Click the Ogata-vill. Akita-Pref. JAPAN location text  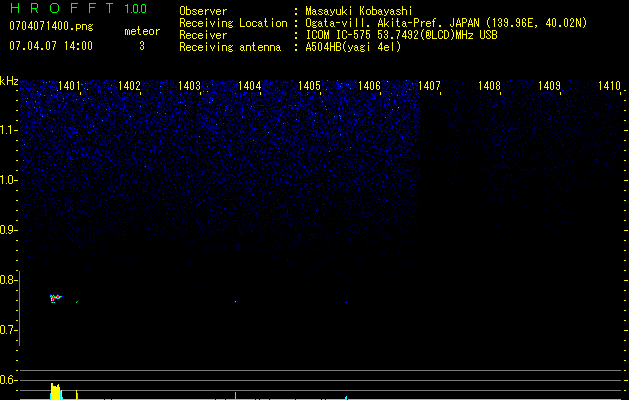tap(446, 23)
